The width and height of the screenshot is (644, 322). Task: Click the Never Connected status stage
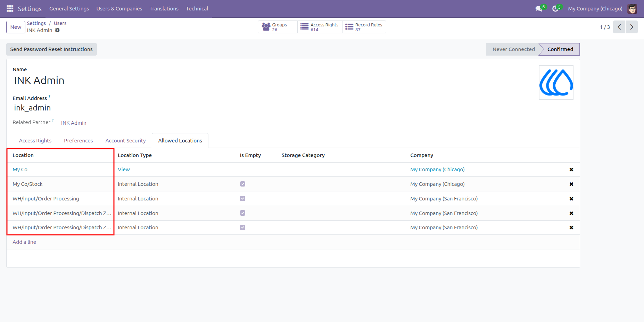[x=513, y=49]
